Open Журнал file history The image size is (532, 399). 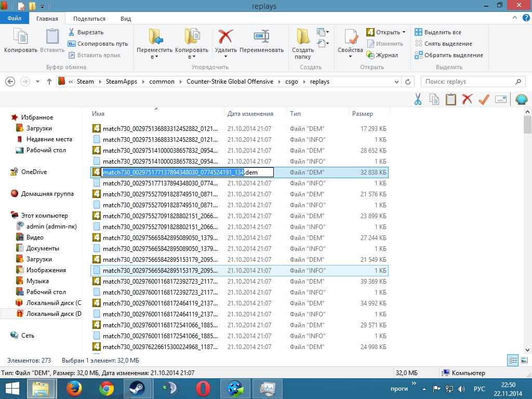pyautogui.click(x=382, y=55)
